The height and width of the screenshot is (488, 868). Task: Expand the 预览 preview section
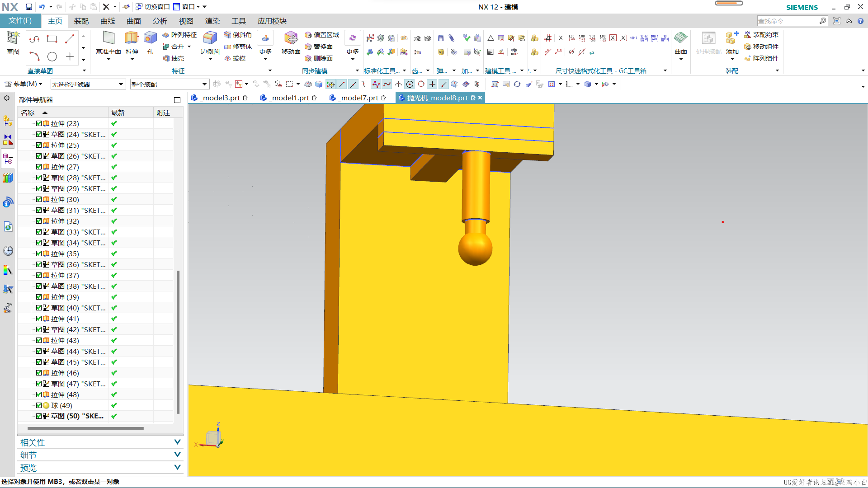[x=100, y=468]
